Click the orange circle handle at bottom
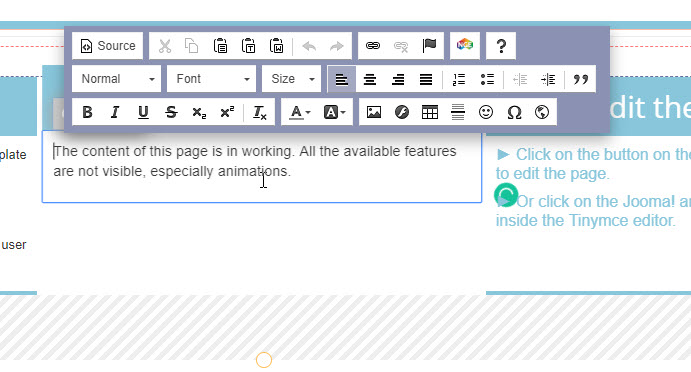This screenshot has width=691, height=372. pos(264,360)
